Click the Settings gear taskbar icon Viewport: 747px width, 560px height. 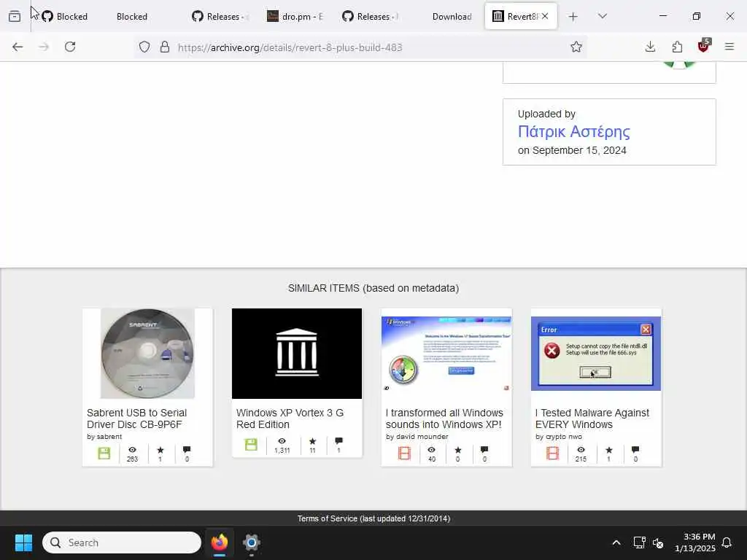point(252,542)
